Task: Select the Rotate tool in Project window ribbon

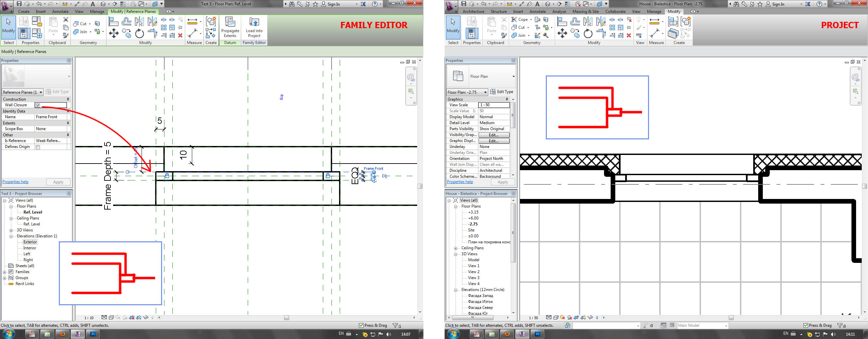Action: (x=587, y=33)
